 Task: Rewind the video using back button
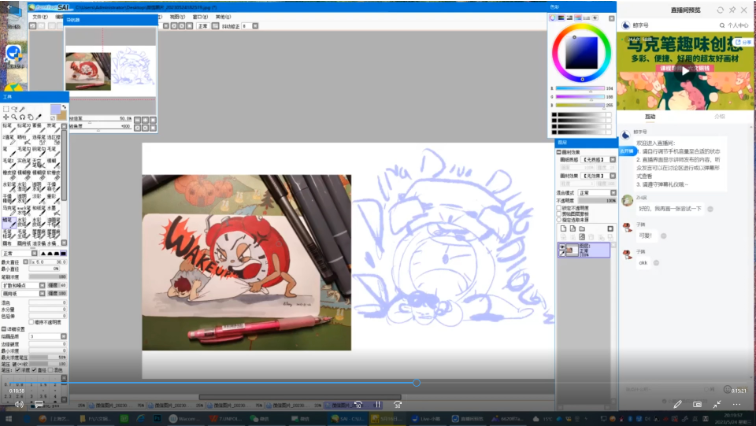pyautogui.click(x=358, y=404)
